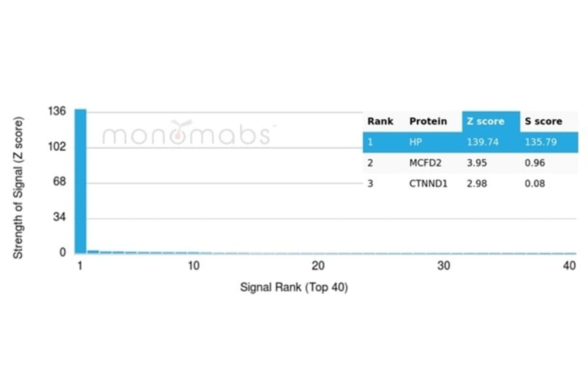Click the Signal Rank (Top 40) axis title

tap(293, 287)
